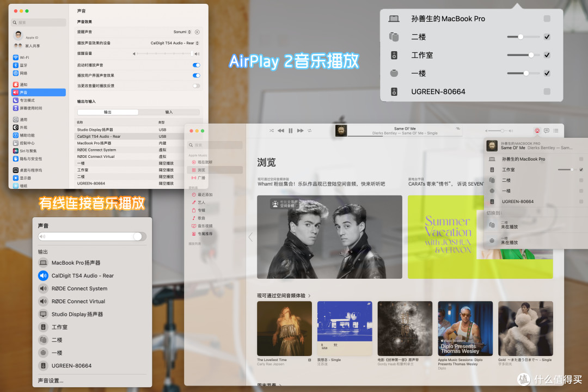
Task: Open 现在就听 in Music sidebar
Action: tap(215, 162)
